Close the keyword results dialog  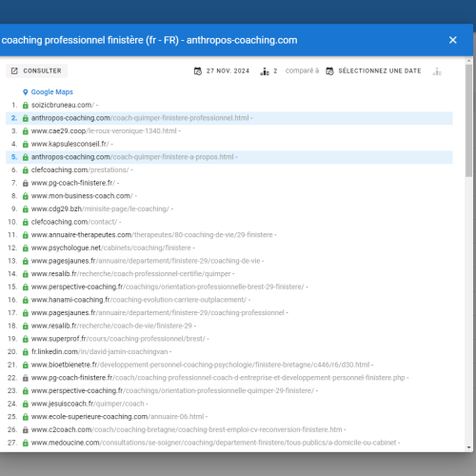coord(453,40)
